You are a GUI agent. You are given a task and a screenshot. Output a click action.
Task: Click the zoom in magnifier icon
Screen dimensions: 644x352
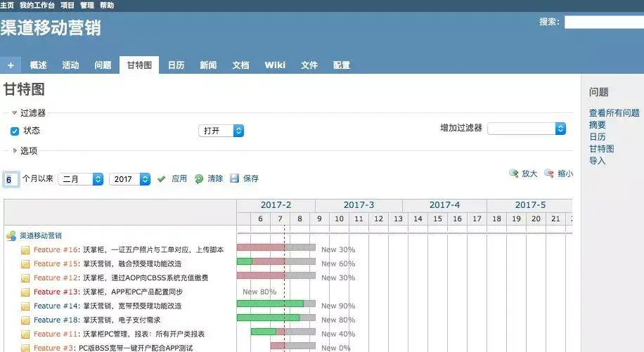tap(513, 173)
